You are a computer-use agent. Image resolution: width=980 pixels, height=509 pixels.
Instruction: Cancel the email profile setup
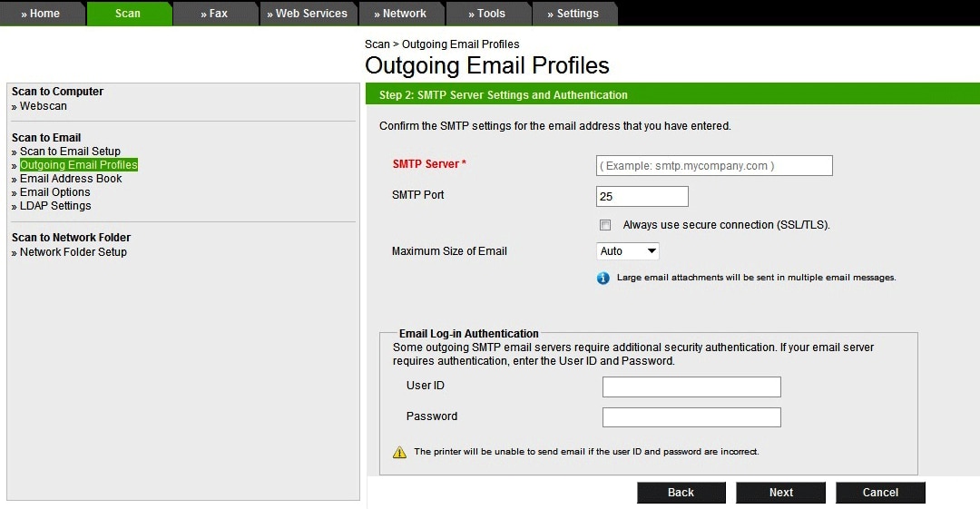point(880,493)
